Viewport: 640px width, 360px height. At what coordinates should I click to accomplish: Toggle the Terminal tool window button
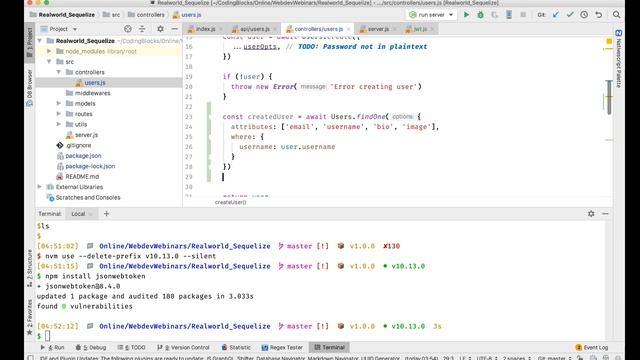(x=329, y=347)
